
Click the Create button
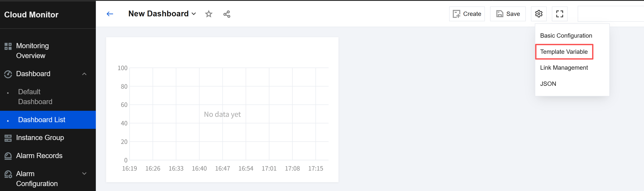point(467,14)
